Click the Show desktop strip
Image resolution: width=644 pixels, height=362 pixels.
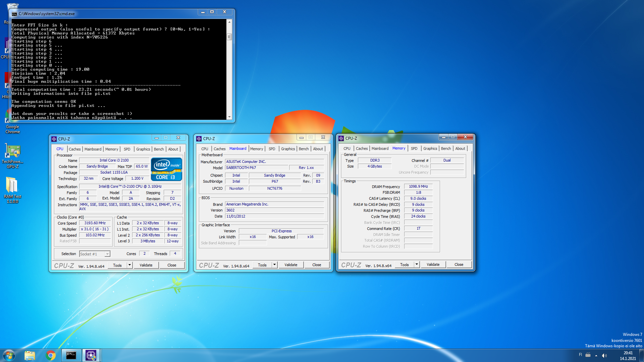click(x=642, y=355)
